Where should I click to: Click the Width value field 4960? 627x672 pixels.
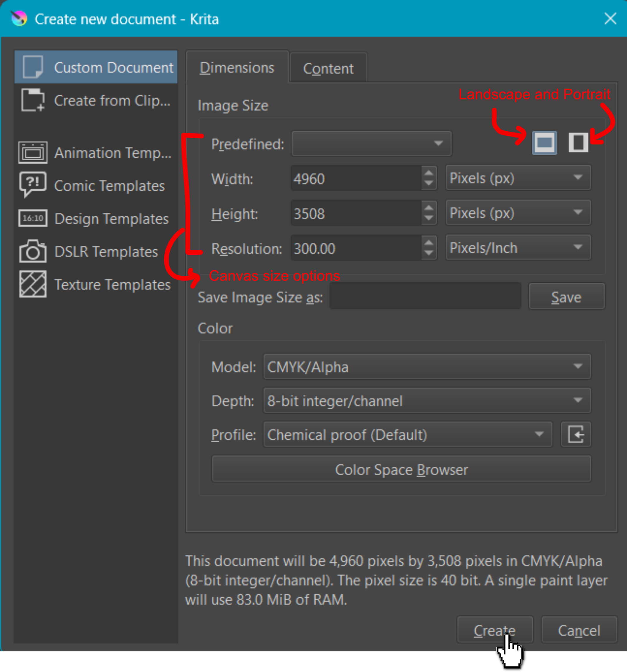tap(356, 178)
